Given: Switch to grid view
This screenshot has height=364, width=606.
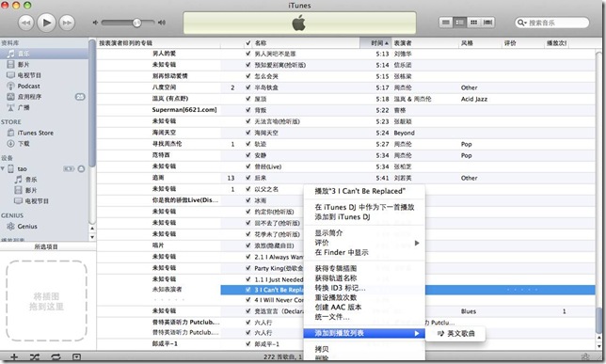Looking at the screenshot, I should [x=474, y=23].
